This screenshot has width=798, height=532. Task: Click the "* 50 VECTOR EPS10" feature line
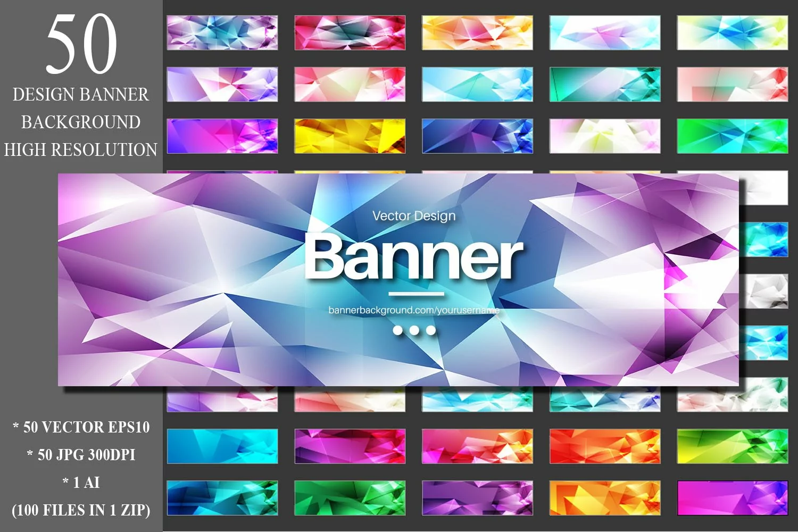tap(81, 427)
